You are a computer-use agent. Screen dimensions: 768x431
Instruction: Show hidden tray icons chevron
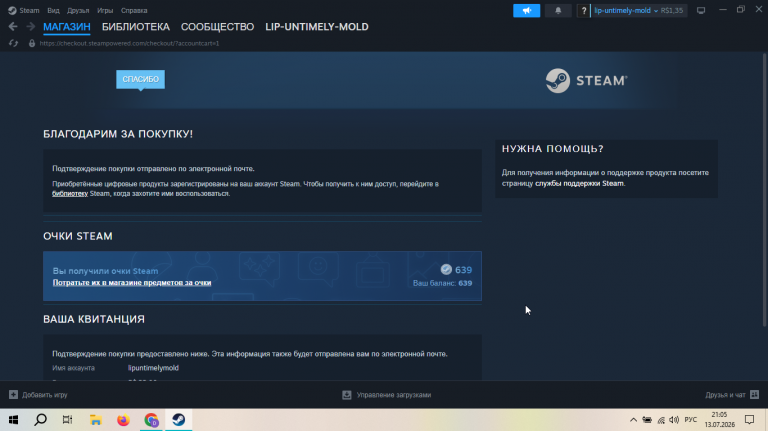633,420
